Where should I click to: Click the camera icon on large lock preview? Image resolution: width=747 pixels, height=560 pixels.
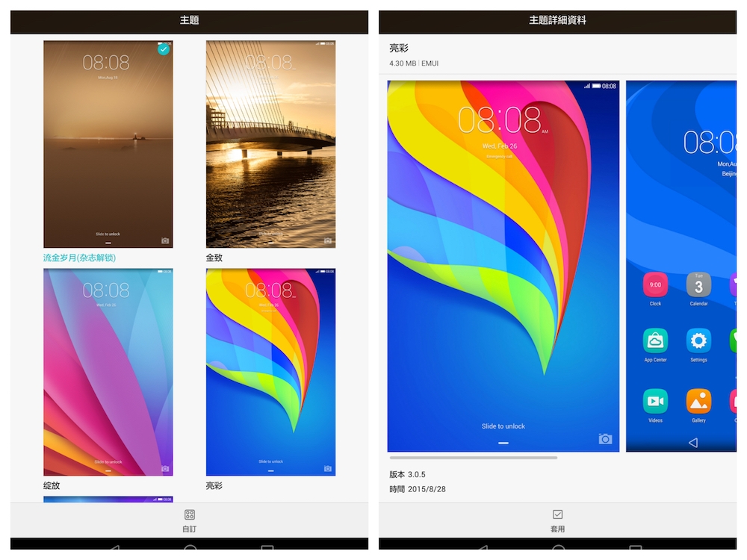click(x=605, y=438)
